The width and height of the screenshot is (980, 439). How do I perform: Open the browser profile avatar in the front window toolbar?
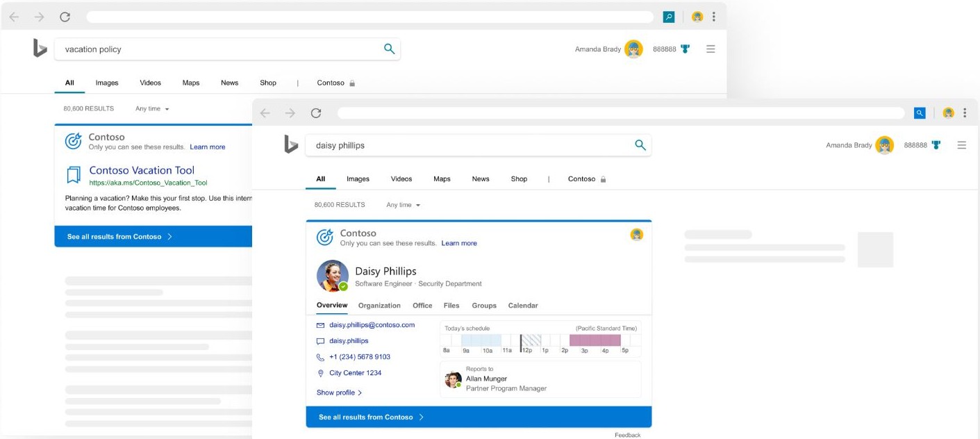click(x=948, y=113)
